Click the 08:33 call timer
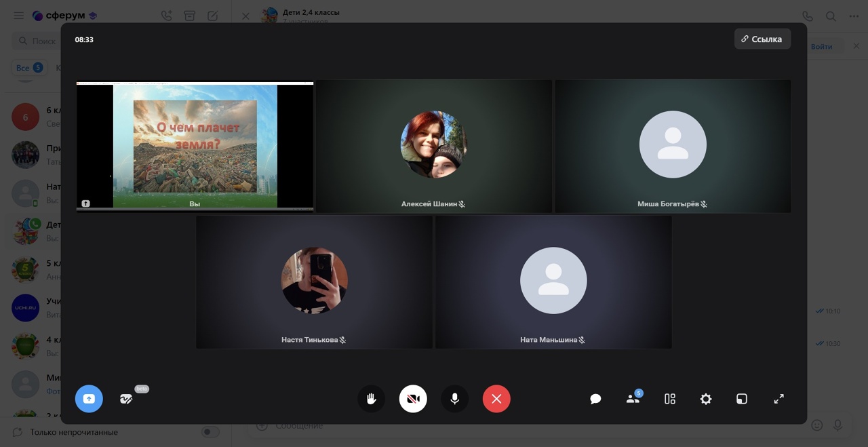Viewport: 868px width, 447px height. 84,39
